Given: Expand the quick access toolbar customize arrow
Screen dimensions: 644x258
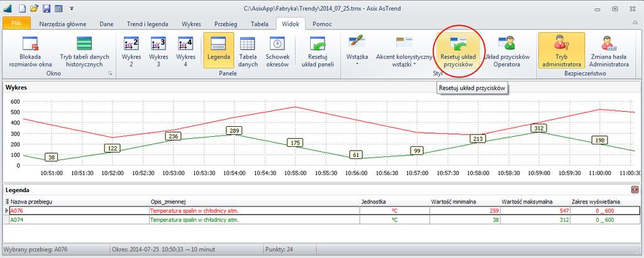Looking at the screenshot, I should (72, 8).
